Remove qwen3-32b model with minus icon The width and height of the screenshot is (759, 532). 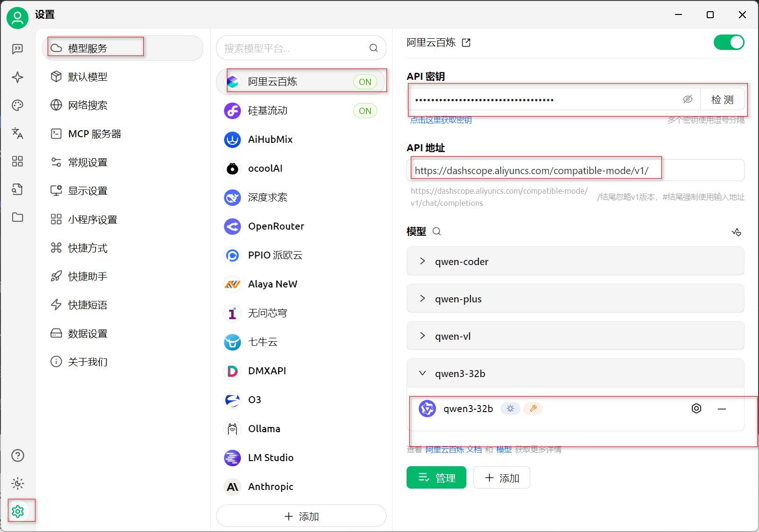722,409
